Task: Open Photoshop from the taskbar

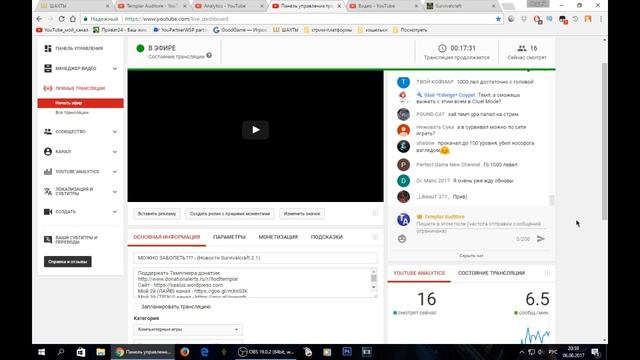Action: click(347, 352)
